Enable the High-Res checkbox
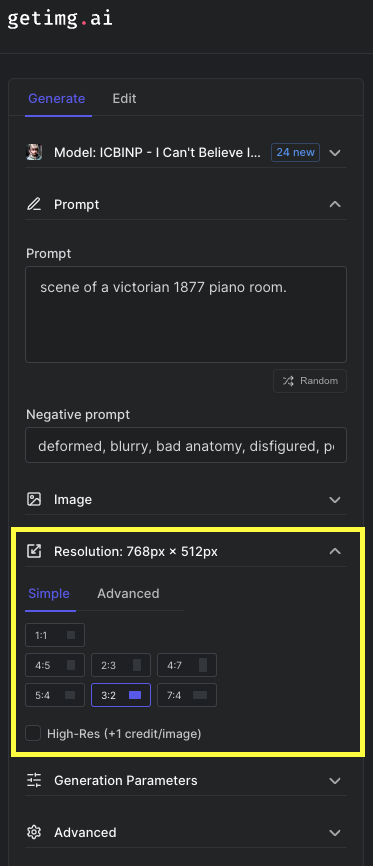Screen dimensions: 373x866 [33, 733]
